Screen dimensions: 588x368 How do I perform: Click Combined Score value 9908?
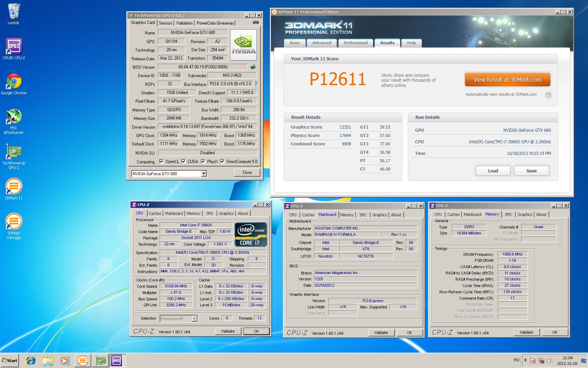[346, 144]
